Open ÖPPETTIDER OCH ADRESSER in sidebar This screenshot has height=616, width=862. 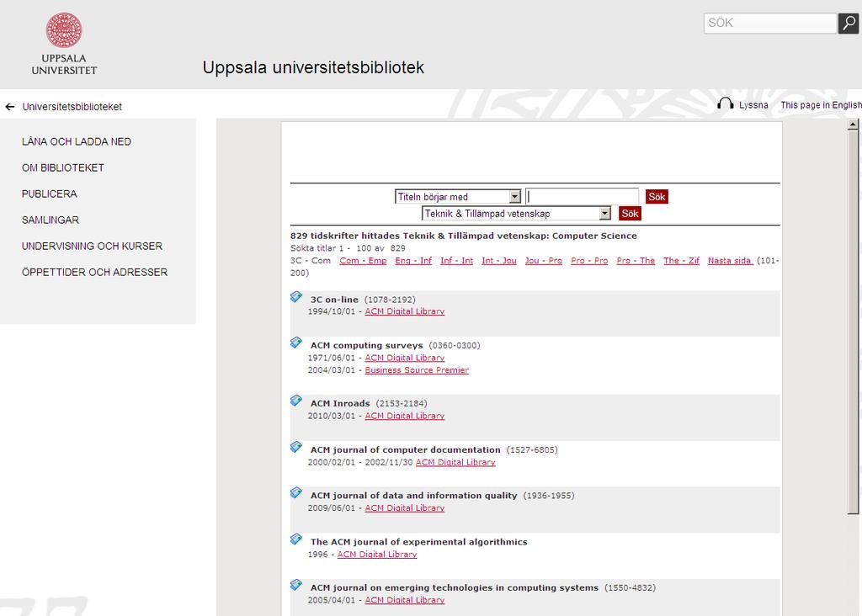[94, 272]
